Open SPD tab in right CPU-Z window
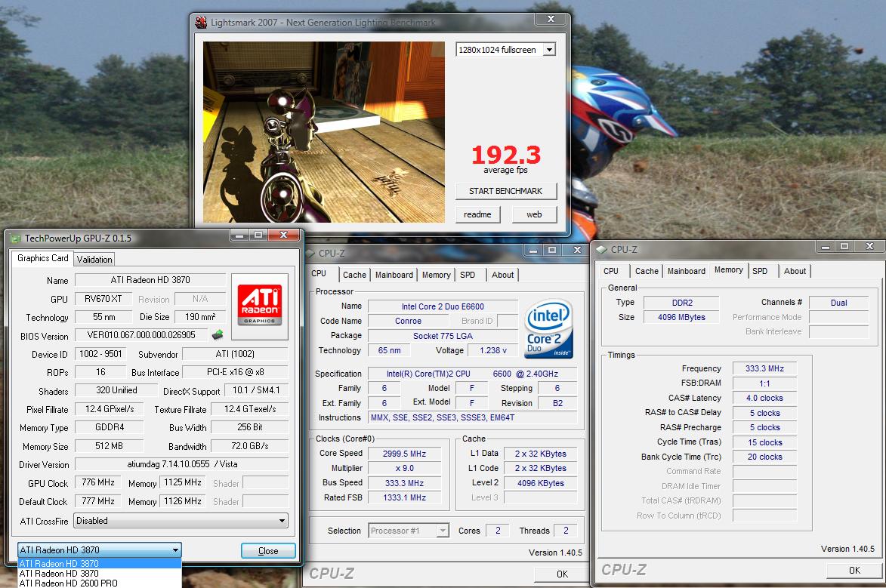The image size is (886, 588). click(x=760, y=271)
